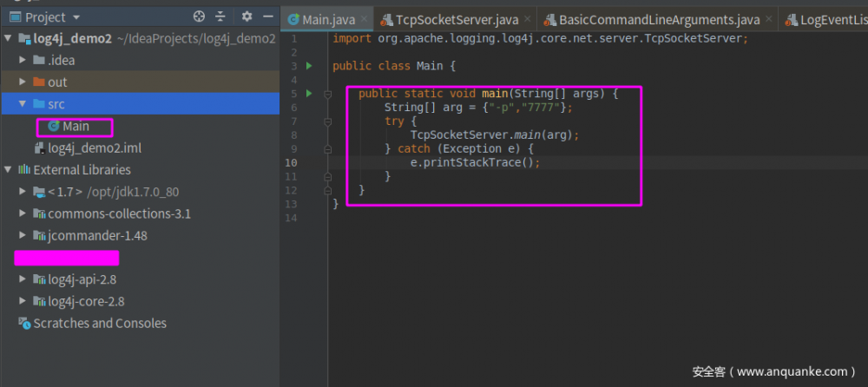The image size is (868, 387).
Task: Select the Main class in src
Action: (x=76, y=126)
